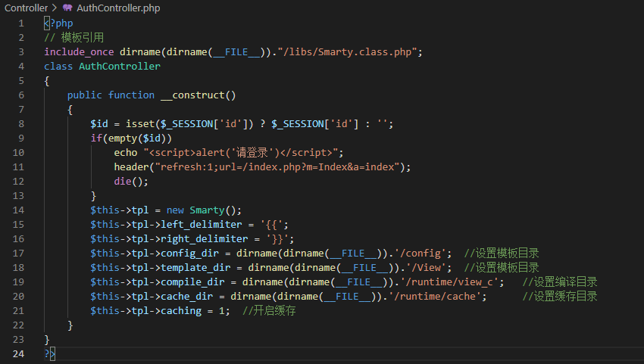The image size is (644, 364).
Task: Click the '<?php' opening tag
Action: click(x=59, y=23)
